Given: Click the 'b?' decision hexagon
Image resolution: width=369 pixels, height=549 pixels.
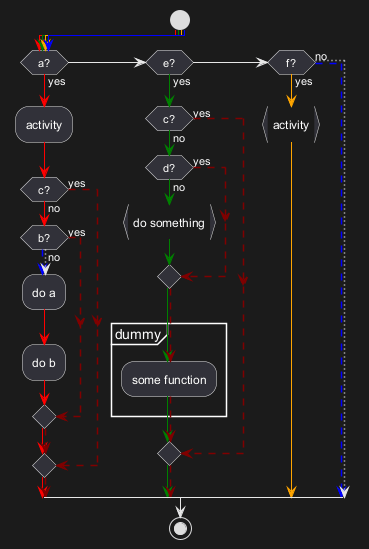Looking at the screenshot, I should pos(44,238).
